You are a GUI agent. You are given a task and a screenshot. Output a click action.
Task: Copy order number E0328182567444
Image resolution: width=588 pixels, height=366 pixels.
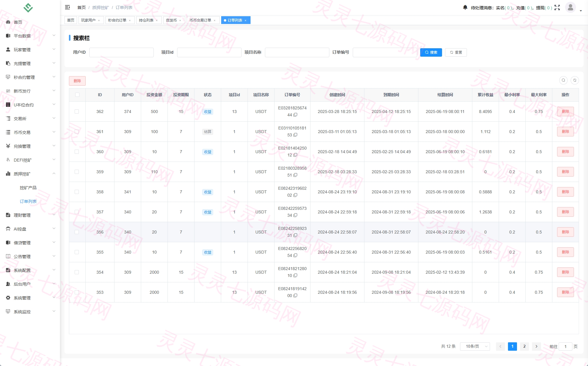(295, 115)
